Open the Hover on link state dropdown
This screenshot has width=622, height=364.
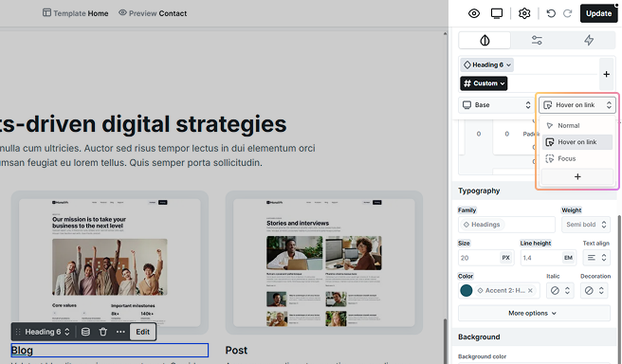pos(576,105)
